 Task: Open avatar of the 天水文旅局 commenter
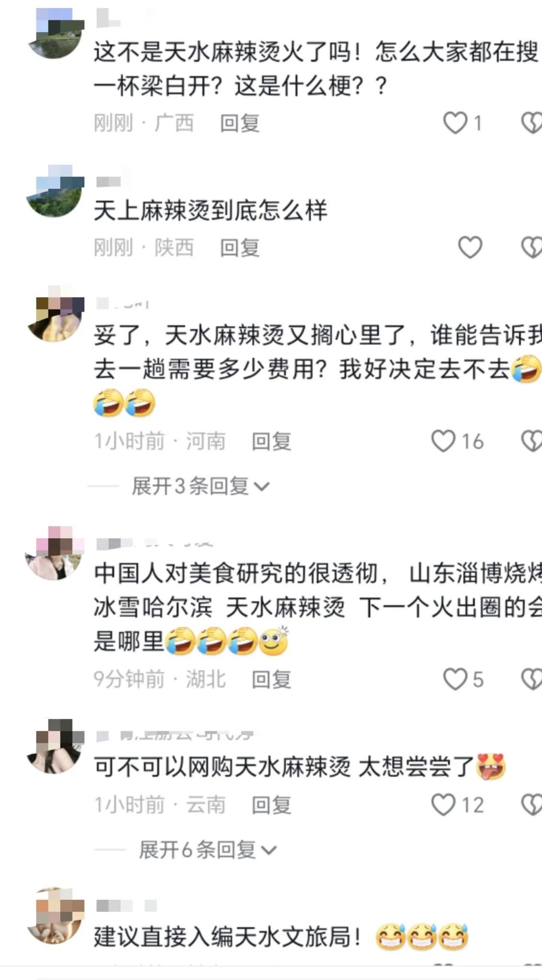55,915
